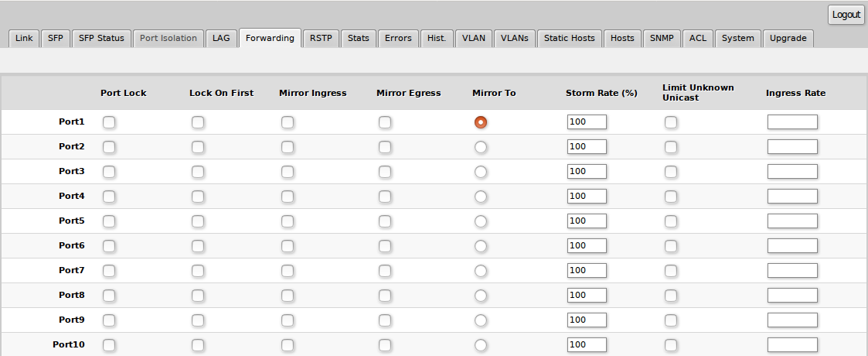Image resolution: width=868 pixels, height=356 pixels.
Task: Check Lock On First for Port3
Action: [199, 172]
